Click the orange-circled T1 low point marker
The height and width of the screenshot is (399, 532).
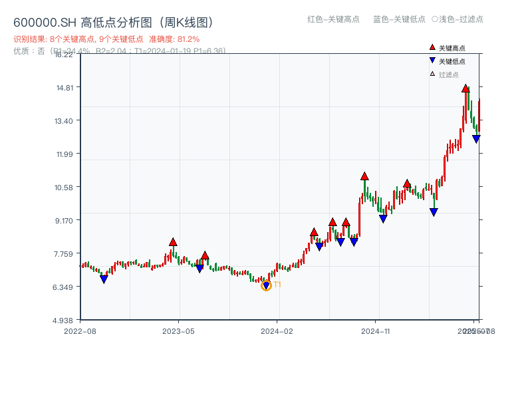click(266, 285)
